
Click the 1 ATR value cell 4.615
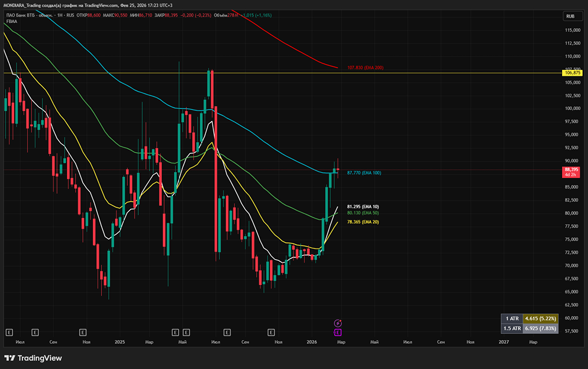click(x=540, y=318)
